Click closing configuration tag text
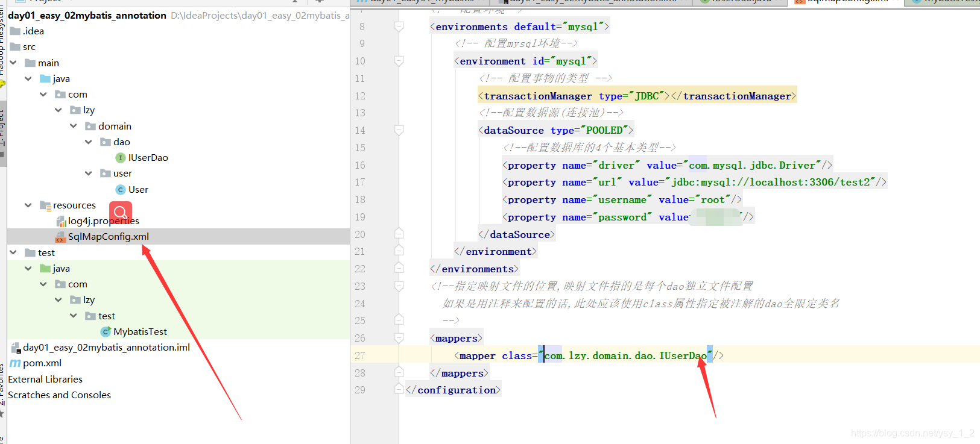 pyautogui.click(x=453, y=390)
